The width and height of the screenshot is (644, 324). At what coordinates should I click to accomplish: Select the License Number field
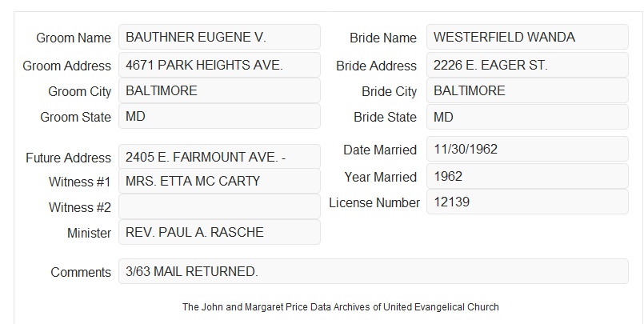point(527,202)
